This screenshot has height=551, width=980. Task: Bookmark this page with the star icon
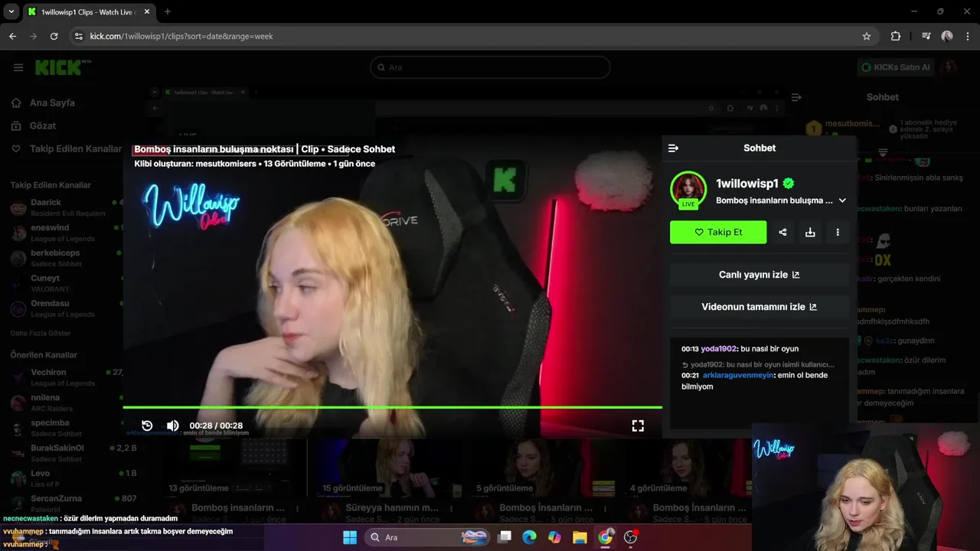click(867, 36)
